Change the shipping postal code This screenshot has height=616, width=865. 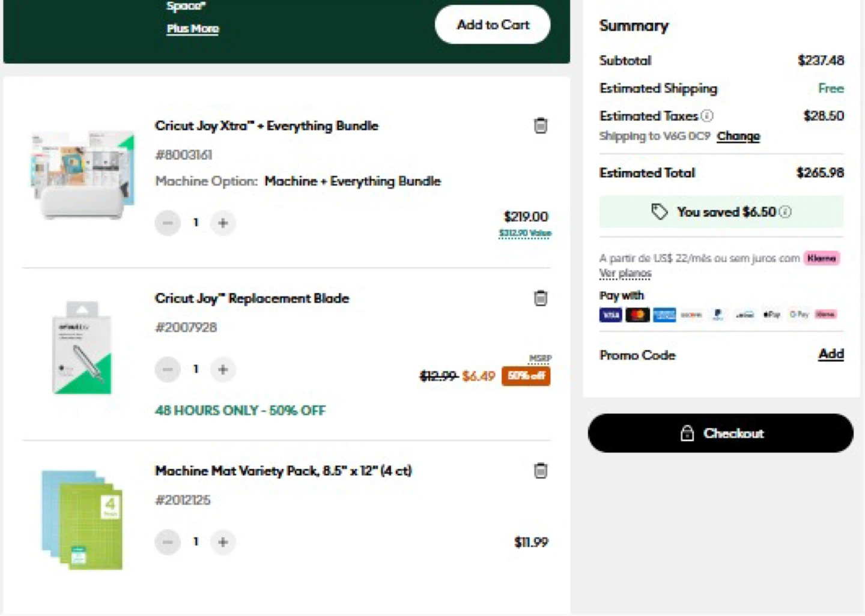click(x=738, y=136)
